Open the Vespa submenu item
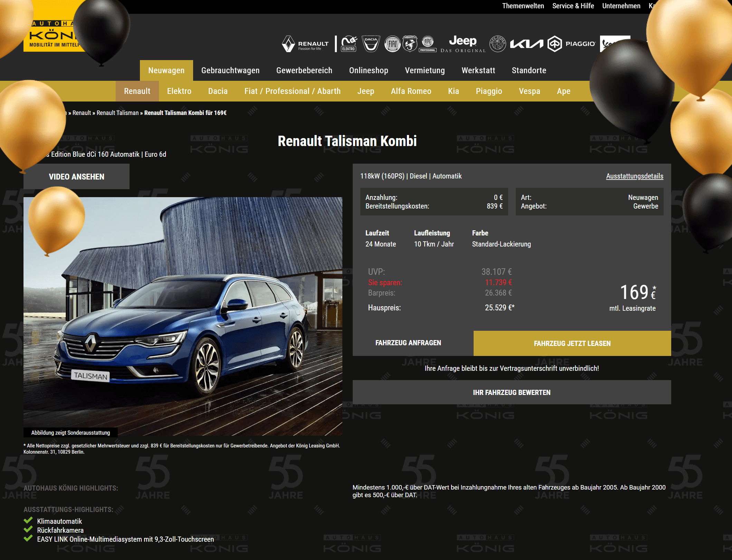This screenshot has height=560, width=732. click(x=530, y=91)
